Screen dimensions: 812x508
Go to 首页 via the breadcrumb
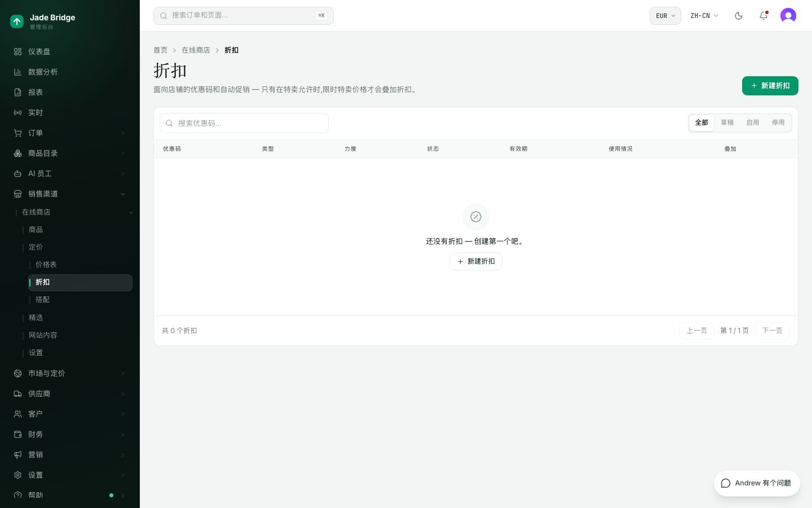(x=161, y=50)
